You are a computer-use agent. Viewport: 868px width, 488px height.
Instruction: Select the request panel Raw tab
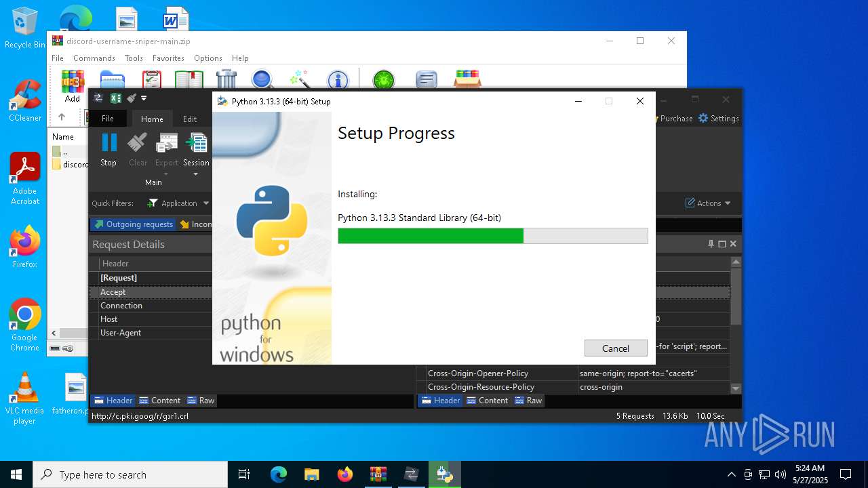[201, 401]
